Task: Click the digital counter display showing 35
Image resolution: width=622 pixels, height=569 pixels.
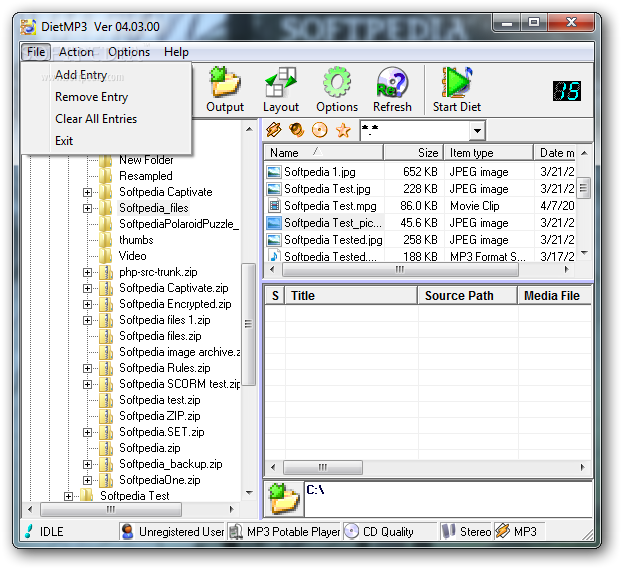Action: coord(567,91)
